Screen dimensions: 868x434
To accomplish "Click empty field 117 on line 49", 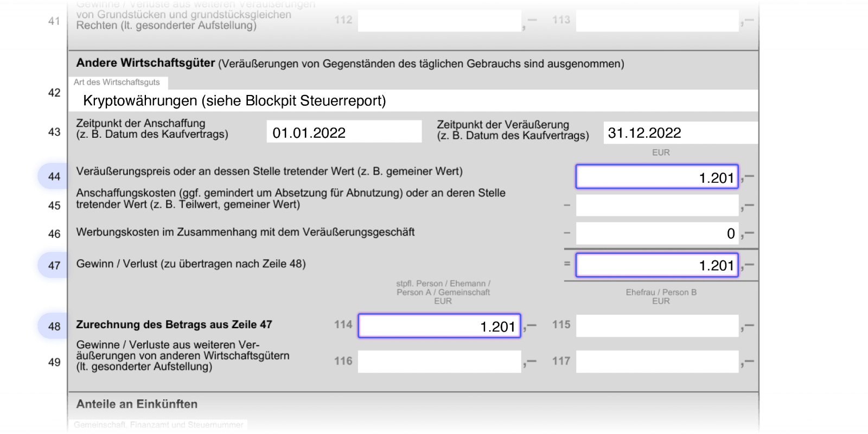I will 657,361.
